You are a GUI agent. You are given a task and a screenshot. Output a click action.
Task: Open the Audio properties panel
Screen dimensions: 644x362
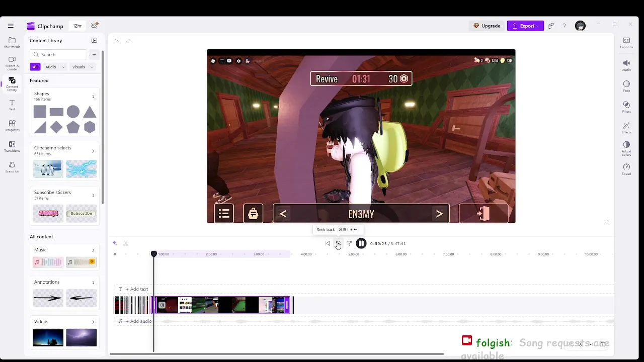point(626,65)
